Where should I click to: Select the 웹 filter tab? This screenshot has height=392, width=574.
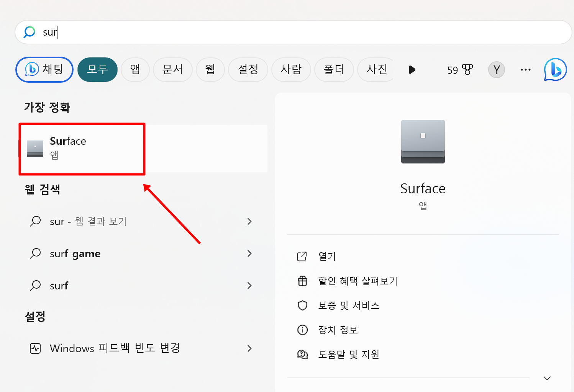[210, 69]
